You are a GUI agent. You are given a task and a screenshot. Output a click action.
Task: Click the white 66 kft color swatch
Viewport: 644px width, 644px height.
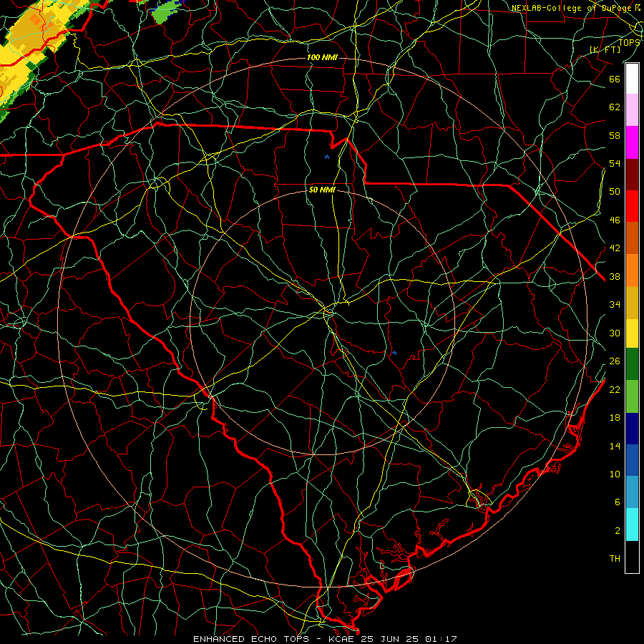pos(632,79)
